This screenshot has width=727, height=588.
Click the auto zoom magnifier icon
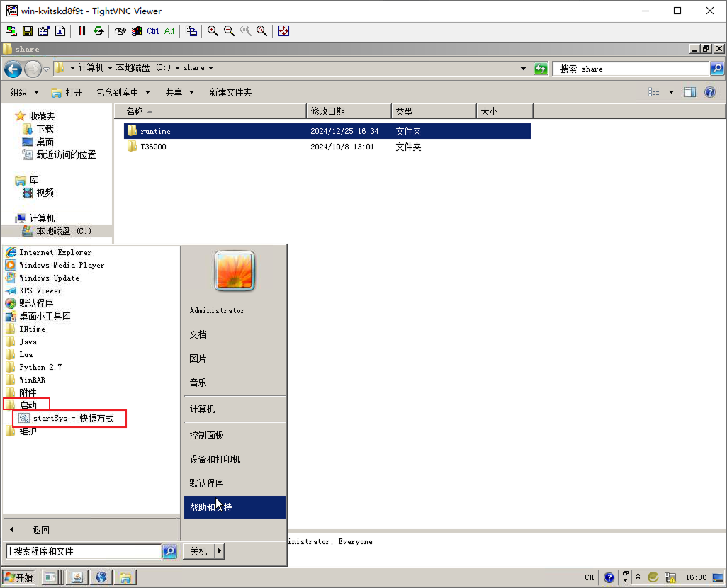click(262, 31)
